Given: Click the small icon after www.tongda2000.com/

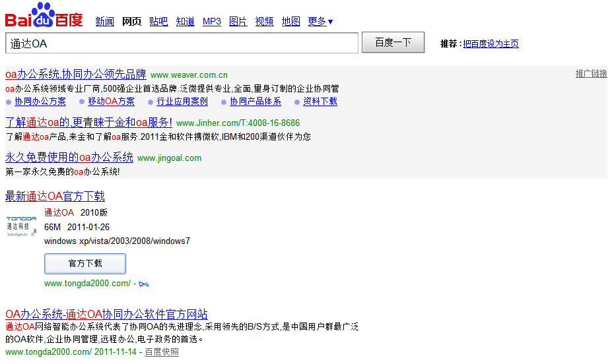Looking at the screenshot, I should 143,284.
